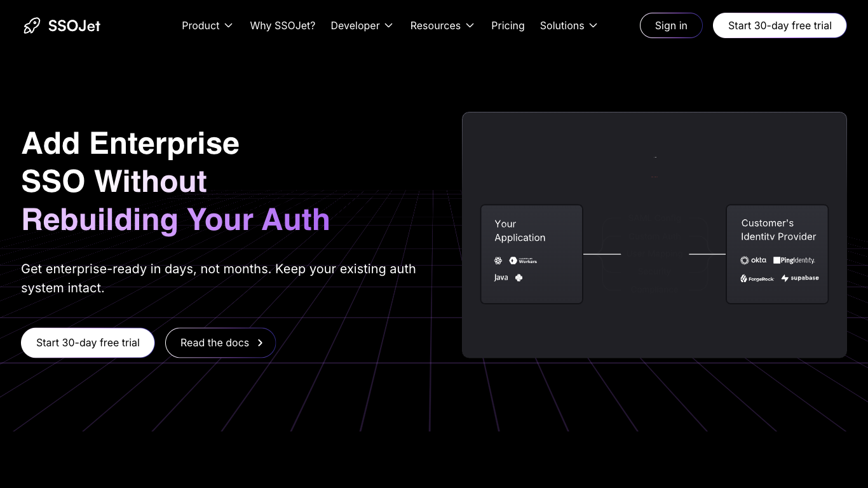Click the Cloudflare Workers logo
The width and height of the screenshot is (868, 488).
pyautogui.click(x=523, y=261)
